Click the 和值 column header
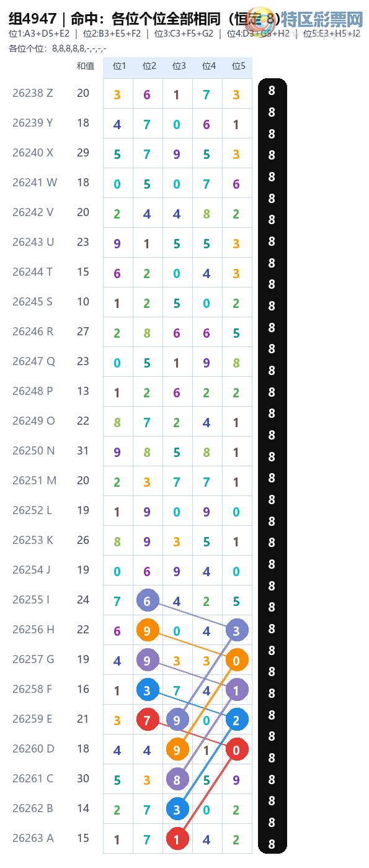This screenshot has width=369, height=868. coord(85,66)
